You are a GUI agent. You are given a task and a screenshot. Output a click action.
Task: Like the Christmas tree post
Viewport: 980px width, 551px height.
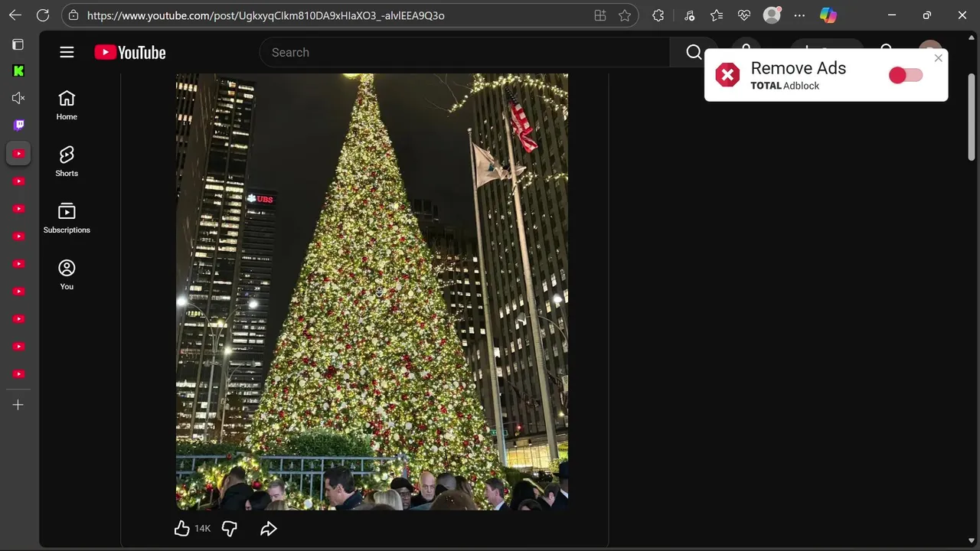181,528
